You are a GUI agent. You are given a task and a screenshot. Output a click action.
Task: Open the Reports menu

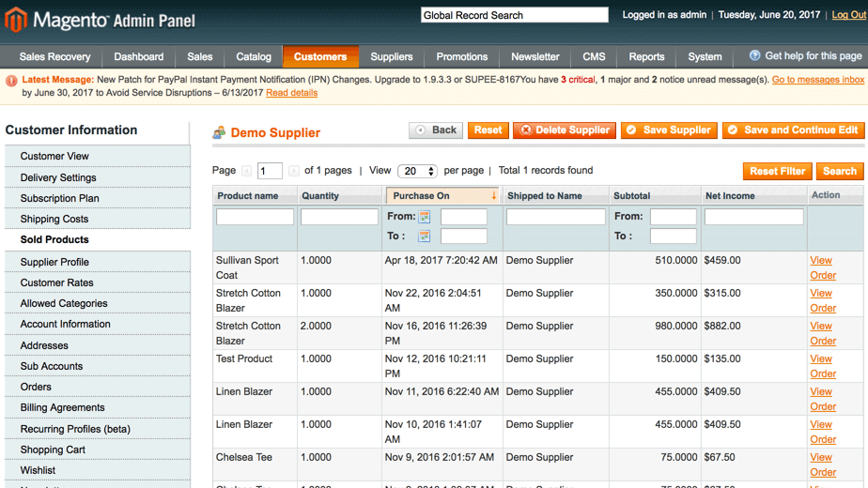[646, 57]
